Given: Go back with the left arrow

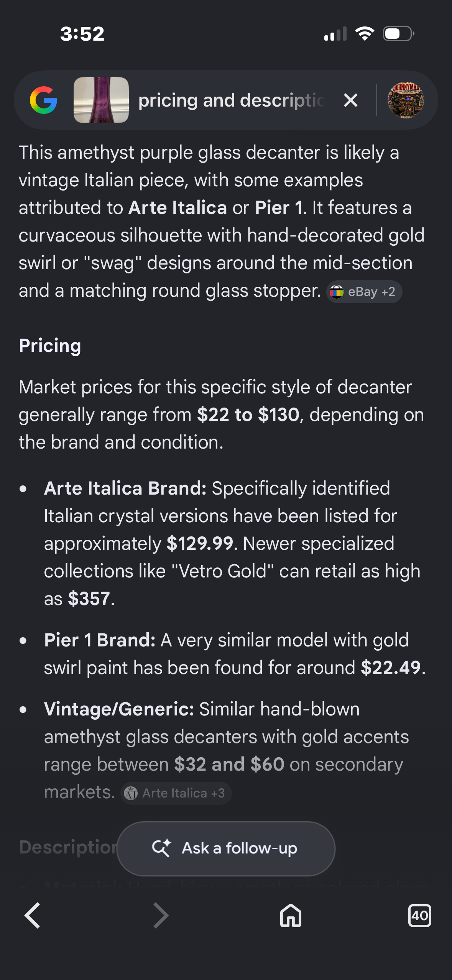Looking at the screenshot, I should [33, 915].
